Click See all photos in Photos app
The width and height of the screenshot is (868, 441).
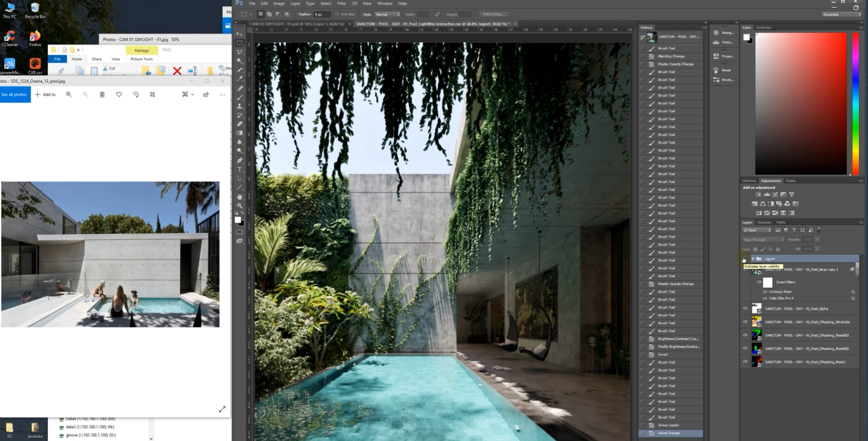(15, 94)
